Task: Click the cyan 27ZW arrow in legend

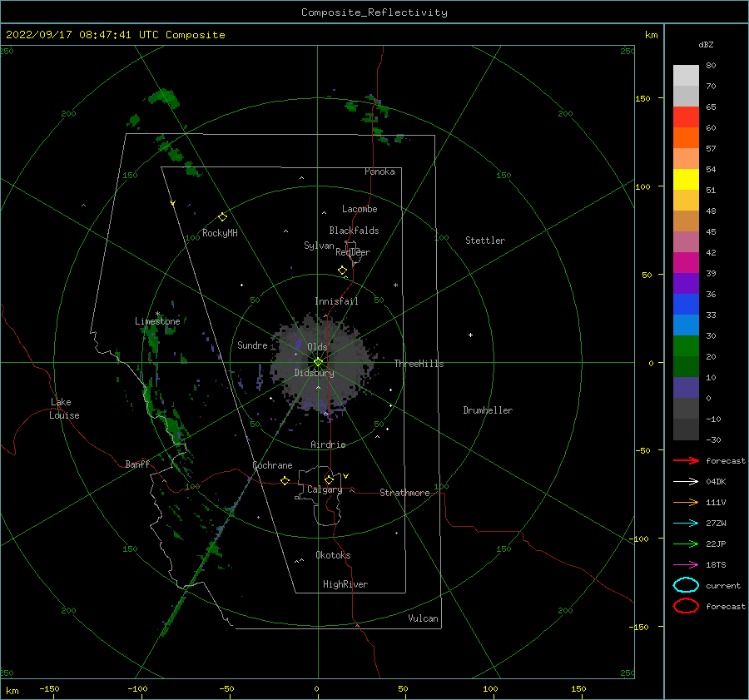Action: (686, 524)
